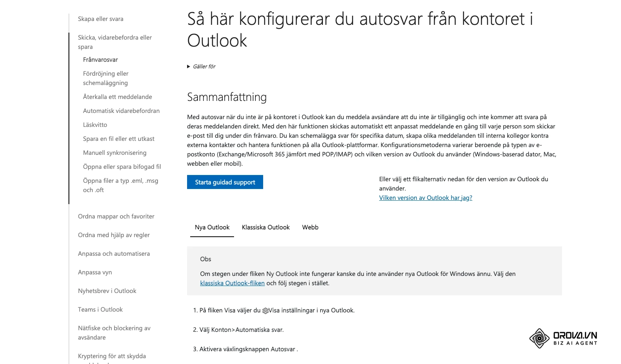
Task: Click the 'Sammanfattning' heading
Action: tap(227, 97)
